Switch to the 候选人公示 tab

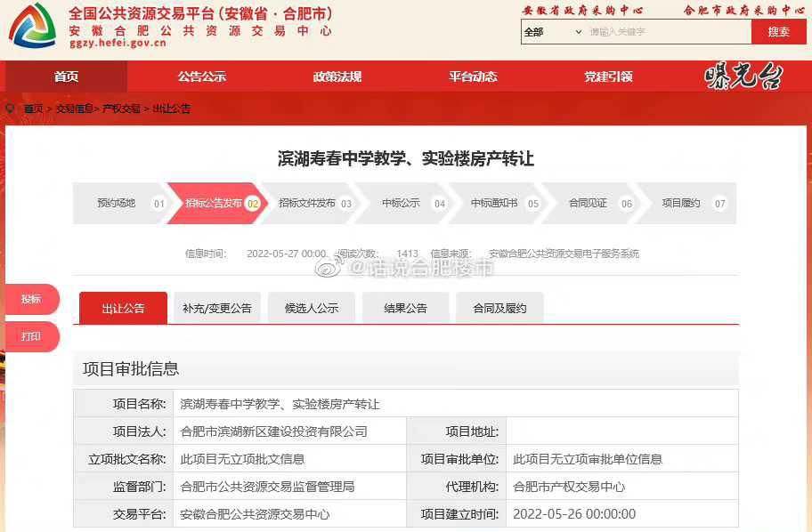click(x=311, y=306)
